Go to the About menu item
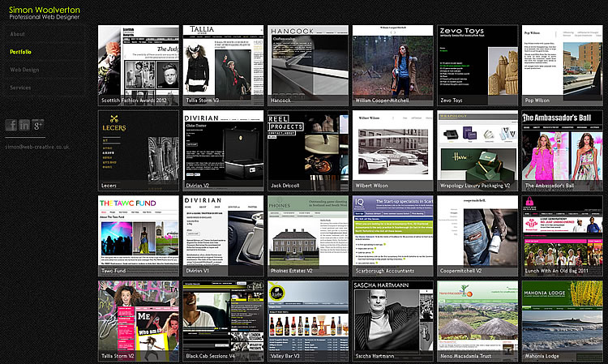608x364 pixels. click(x=18, y=34)
